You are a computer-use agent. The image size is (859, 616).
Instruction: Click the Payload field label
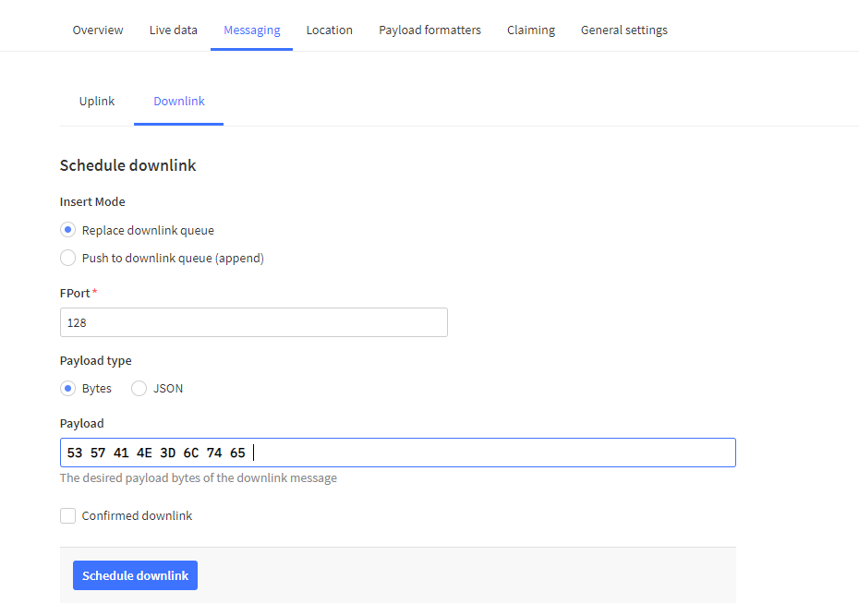point(82,423)
